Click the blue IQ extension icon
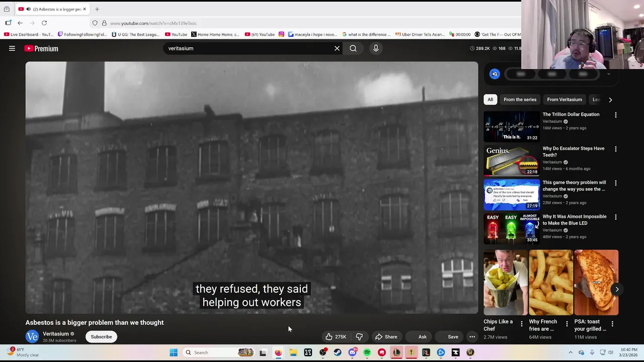Viewport: 644px width, 362px height. point(495,74)
